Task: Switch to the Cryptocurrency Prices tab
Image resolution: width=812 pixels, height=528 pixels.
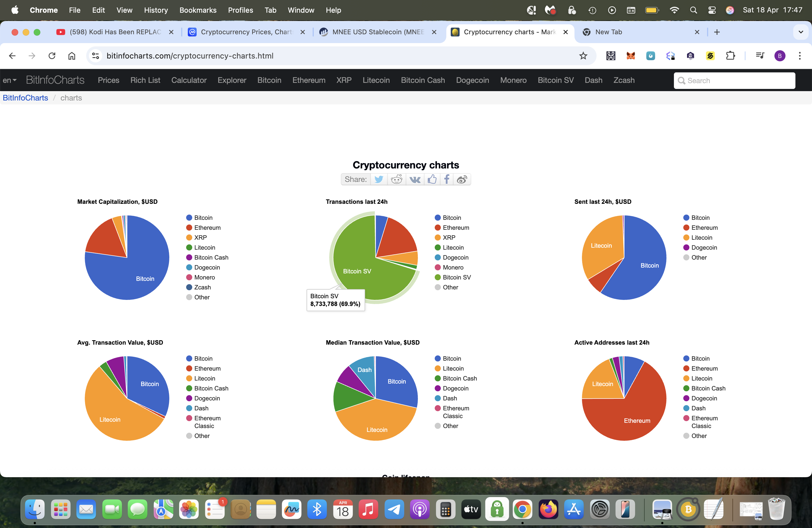Action: click(x=247, y=32)
